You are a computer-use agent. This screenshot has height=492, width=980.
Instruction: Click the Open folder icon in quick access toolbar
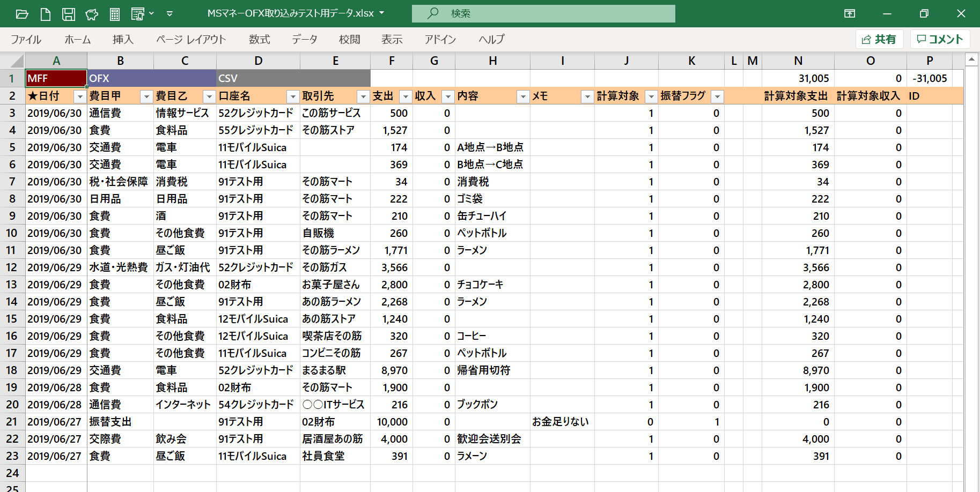[22, 14]
